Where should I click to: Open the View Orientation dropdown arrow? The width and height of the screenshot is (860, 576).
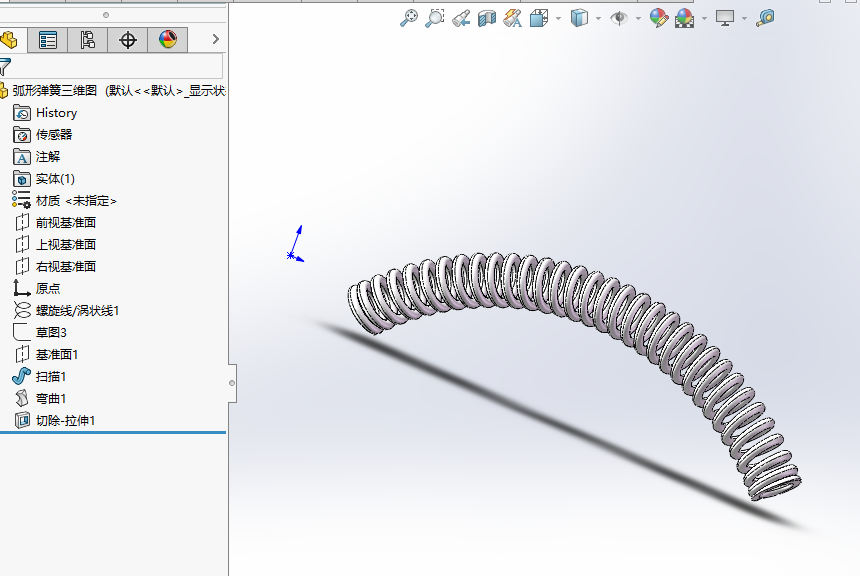558,19
